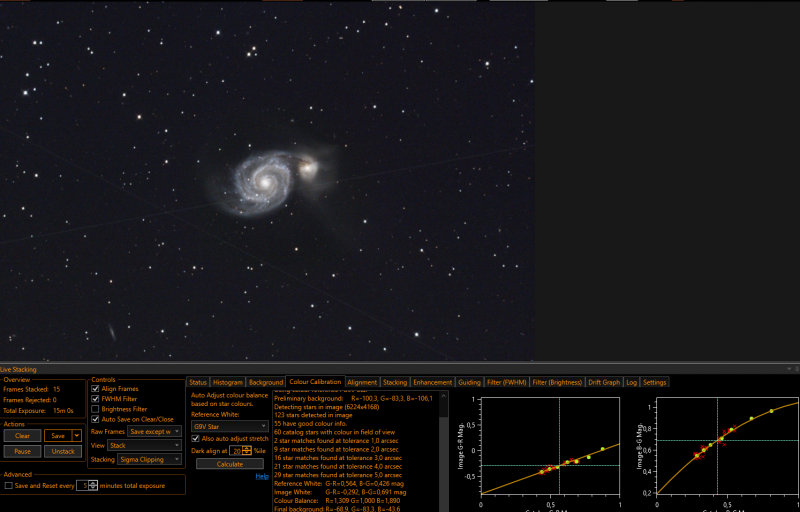This screenshot has height=512, width=800.
Task: Switch to the Alignment tab
Action: pos(362,382)
